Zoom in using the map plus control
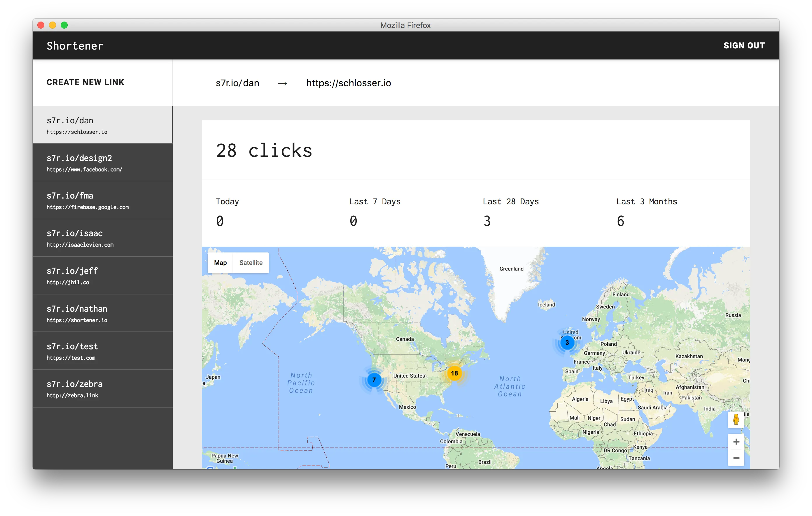This screenshot has width=812, height=516. tap(736, 441)
